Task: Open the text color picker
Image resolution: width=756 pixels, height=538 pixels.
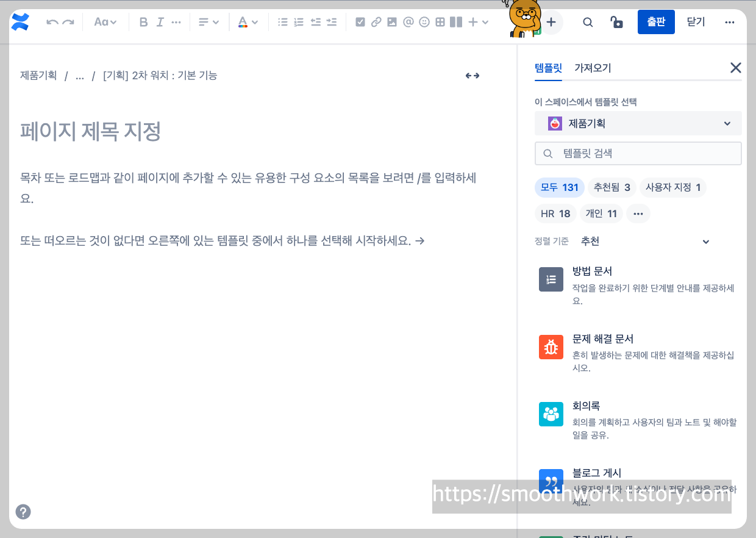Action: click(248, 22)
